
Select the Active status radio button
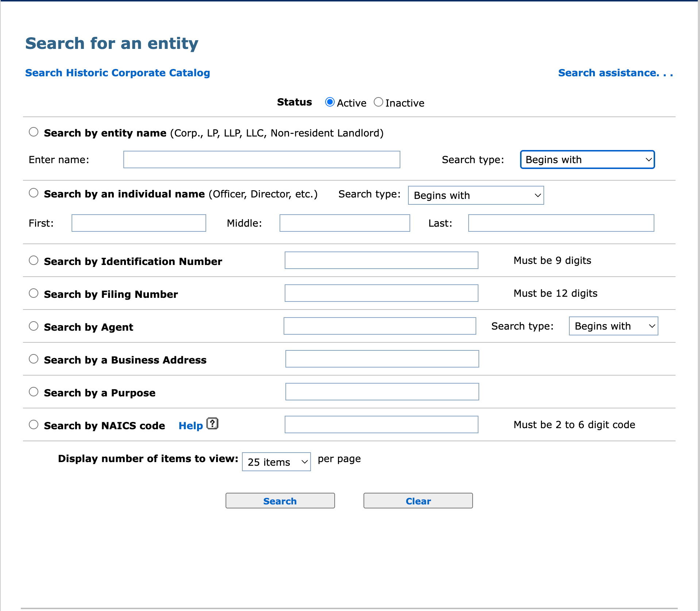point(330,102)
